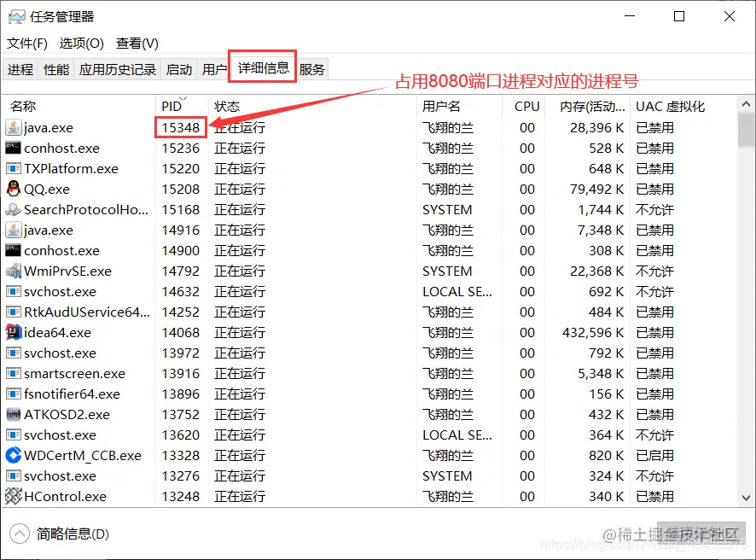This screenshot has height=560, width=756.
Task: Click the conhost.exe icon with PID 15236
Action: (x=14, y=148)
